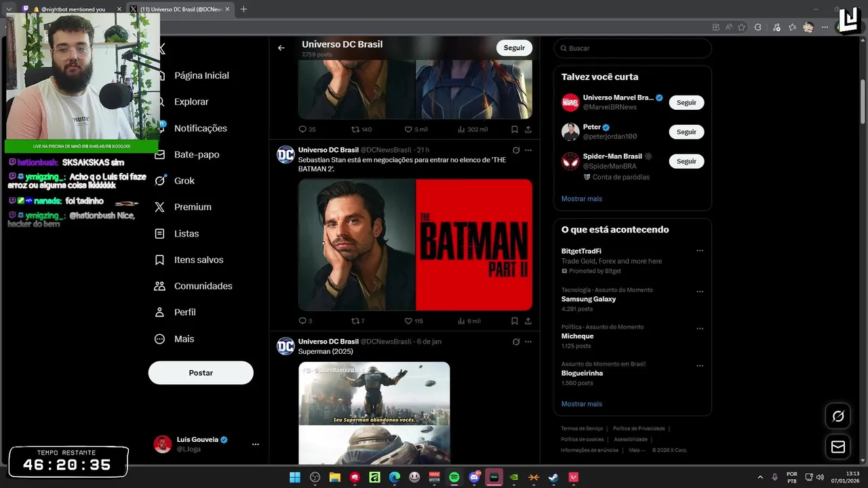
Task: Open options for BitgetTradFi promoted item
Action: pos(700,251)
